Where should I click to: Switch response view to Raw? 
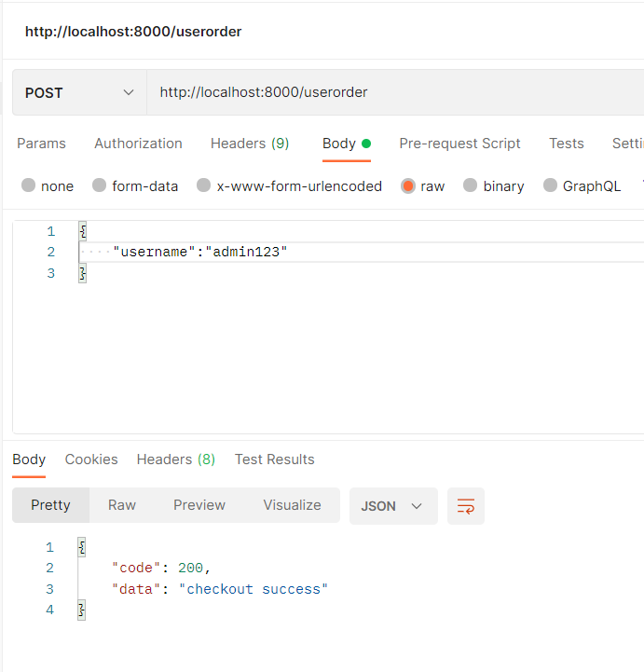tap(122, 505)
